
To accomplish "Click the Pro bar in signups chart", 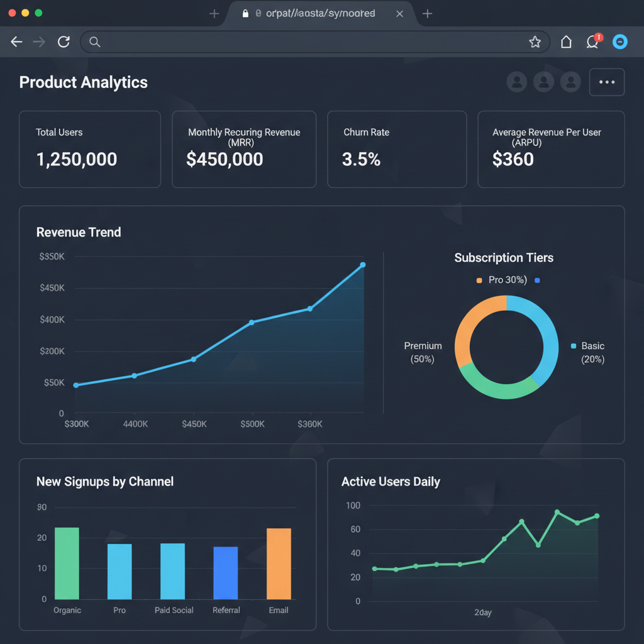I will (x=119, y=572).
